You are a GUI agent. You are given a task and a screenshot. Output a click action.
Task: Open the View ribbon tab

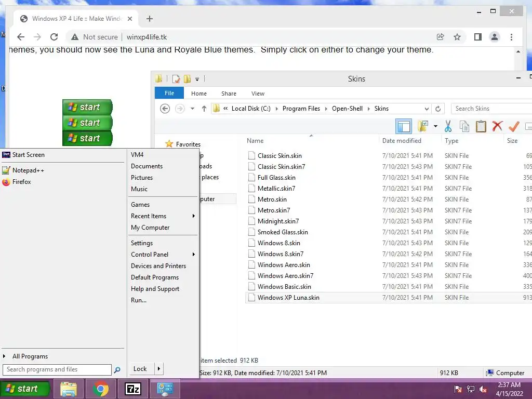pyautogui.click(x=258, y=94)
